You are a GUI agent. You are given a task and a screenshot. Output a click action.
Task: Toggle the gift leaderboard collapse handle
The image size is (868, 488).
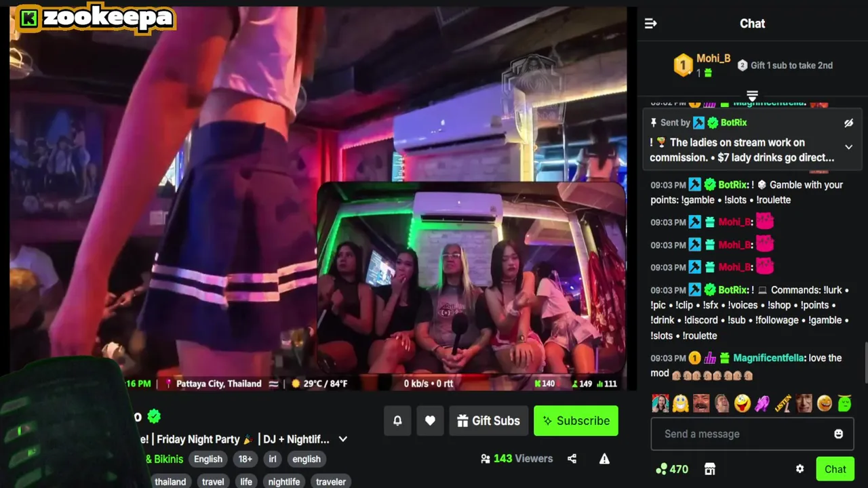pos(752,96)
